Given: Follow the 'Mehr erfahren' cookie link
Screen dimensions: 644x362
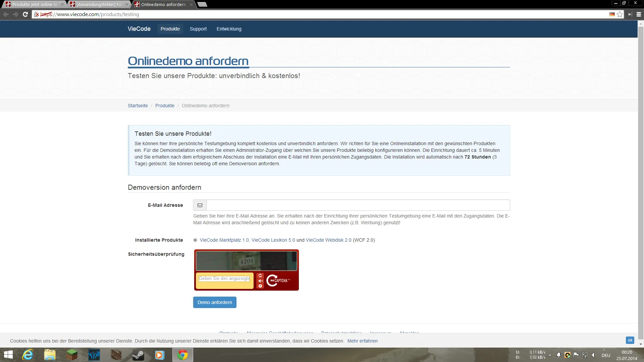Looking at the screenshot, I should click(362, 341).
